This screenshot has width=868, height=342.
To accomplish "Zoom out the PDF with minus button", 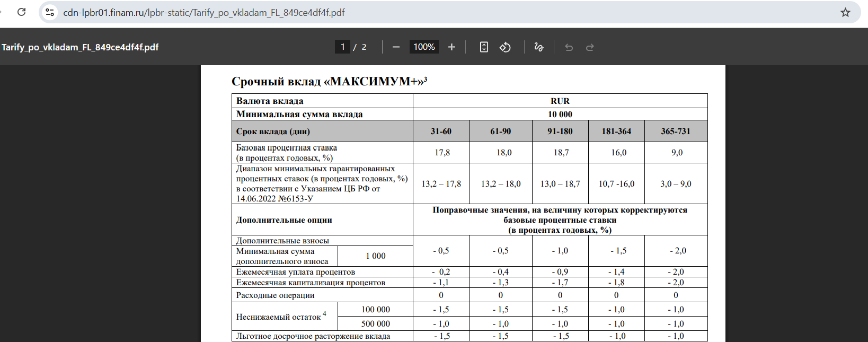I will click(x=396, y=47).
